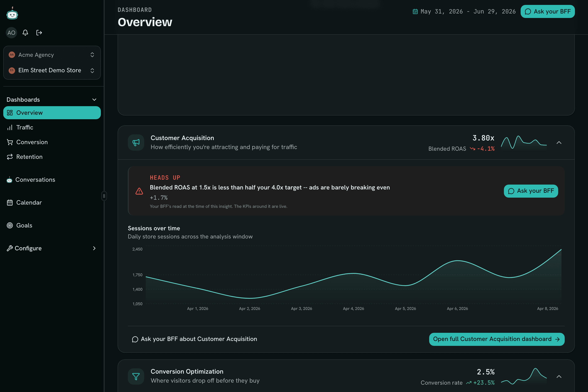Go to Traffic dashboard

tap(52, 127)
